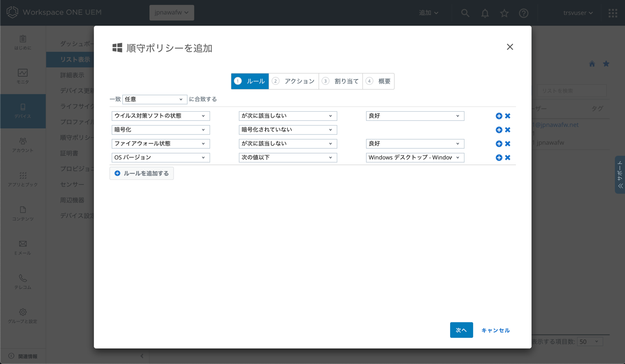This screenshot has height=364, width=625.
Task: Open the 追加 dropdown in header
Action: [x=428, y=13]
